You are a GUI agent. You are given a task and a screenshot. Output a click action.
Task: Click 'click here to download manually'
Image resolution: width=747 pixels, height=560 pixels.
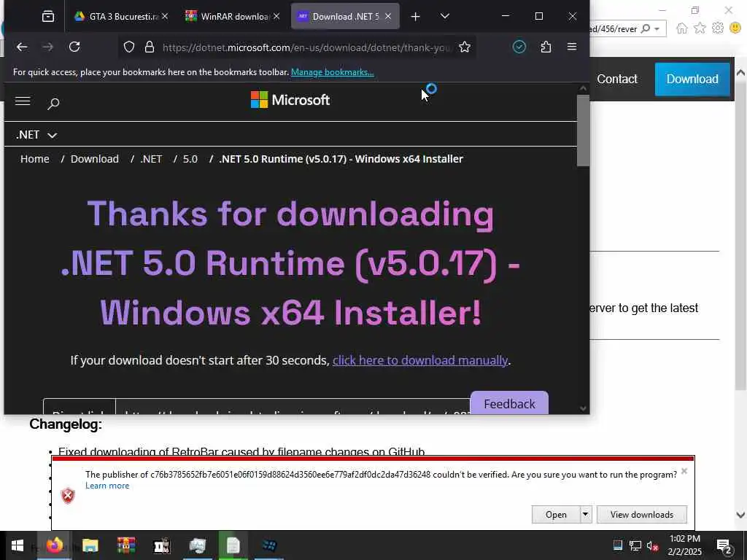(x=420, y=360)
